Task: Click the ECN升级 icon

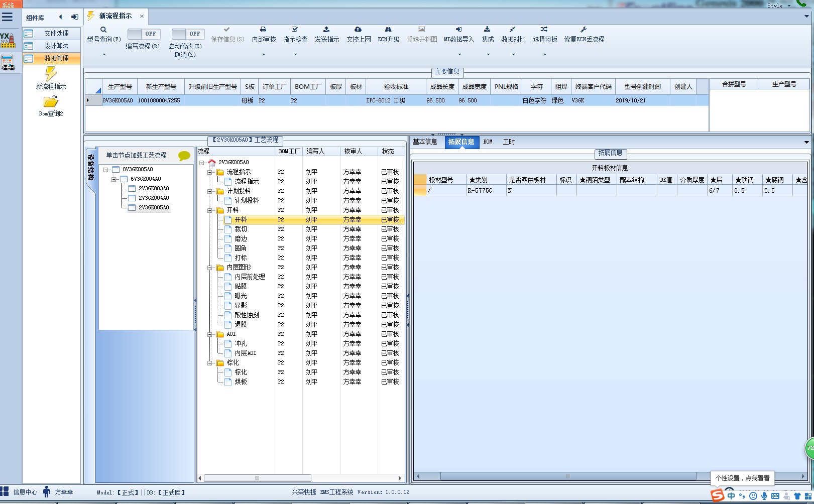Action: pos(388,30)
